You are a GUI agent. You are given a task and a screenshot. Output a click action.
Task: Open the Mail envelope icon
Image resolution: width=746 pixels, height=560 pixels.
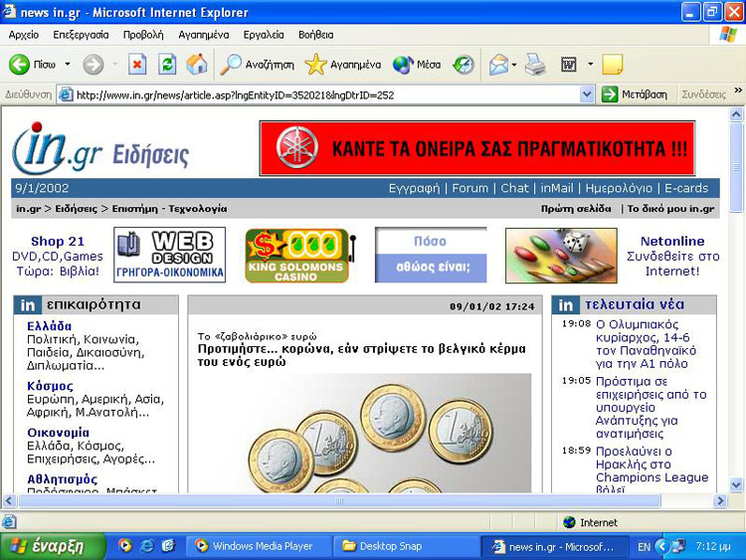tap(498, 65)
